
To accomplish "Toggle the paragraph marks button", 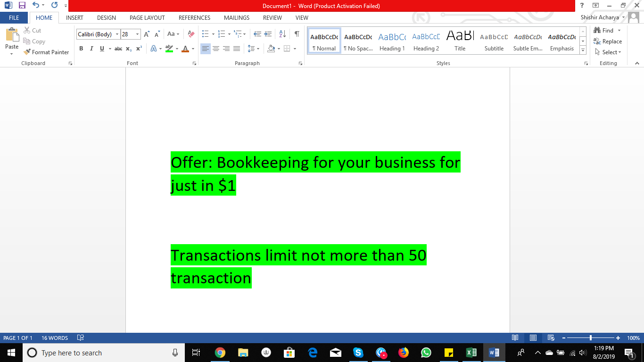I will [x=296, y=34].
